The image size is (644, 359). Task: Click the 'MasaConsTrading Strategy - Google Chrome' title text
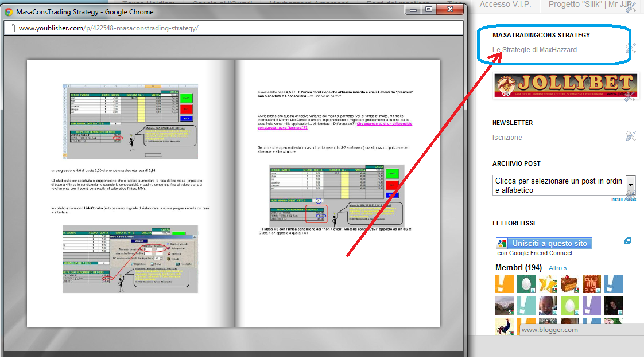[84, 12]
